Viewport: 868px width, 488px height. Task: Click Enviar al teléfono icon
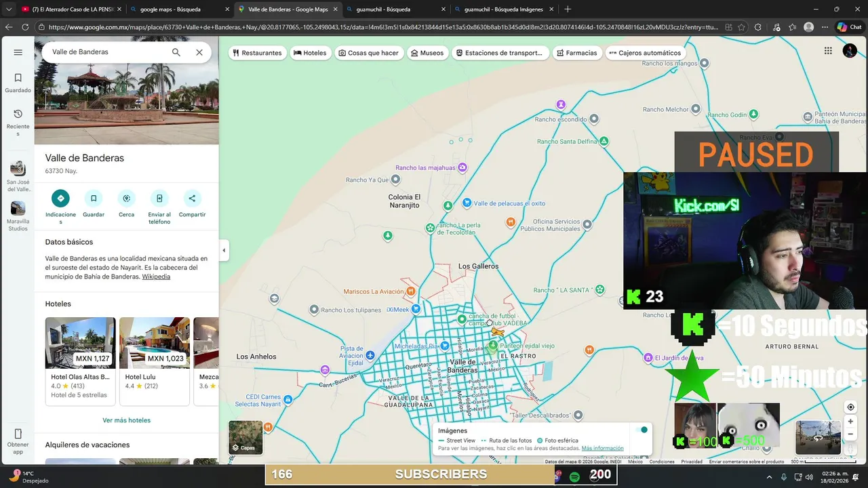point(159,199)
